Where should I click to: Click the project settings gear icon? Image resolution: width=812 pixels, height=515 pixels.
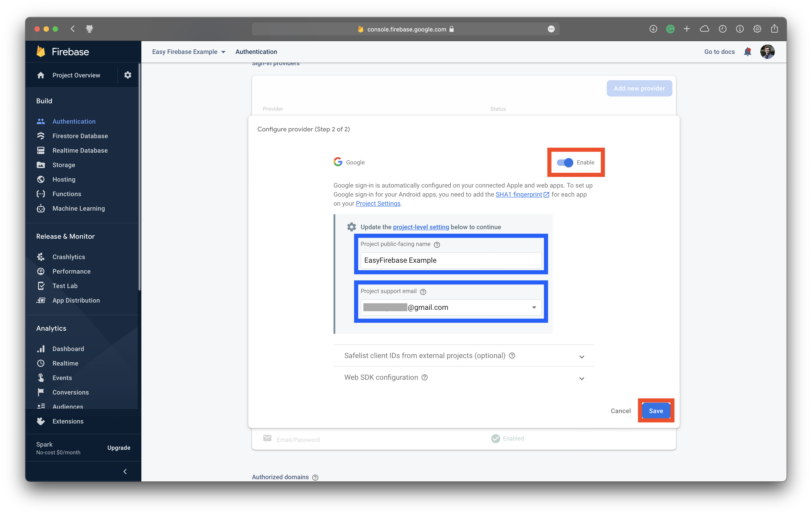tap(128, 75)
